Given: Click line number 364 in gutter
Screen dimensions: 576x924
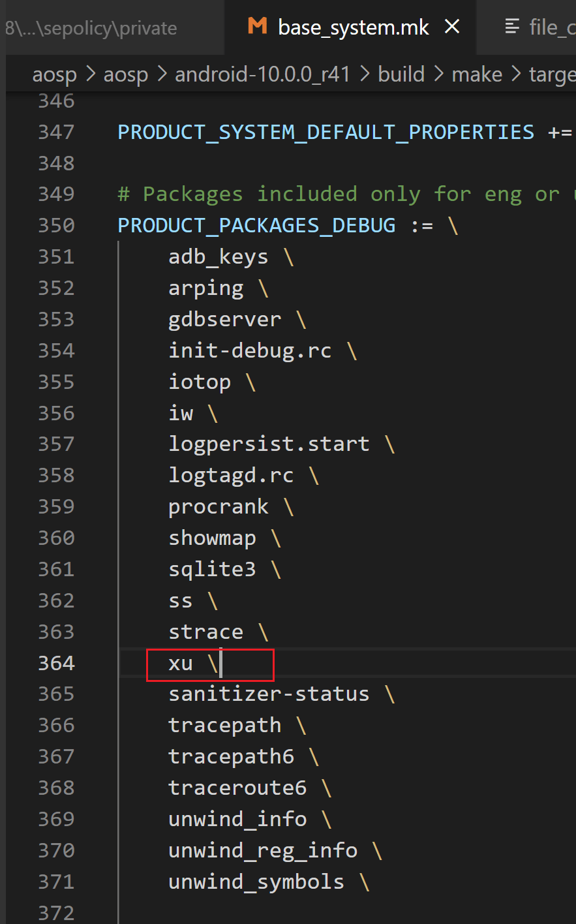Looking at the screenshot, I should 57,663.
